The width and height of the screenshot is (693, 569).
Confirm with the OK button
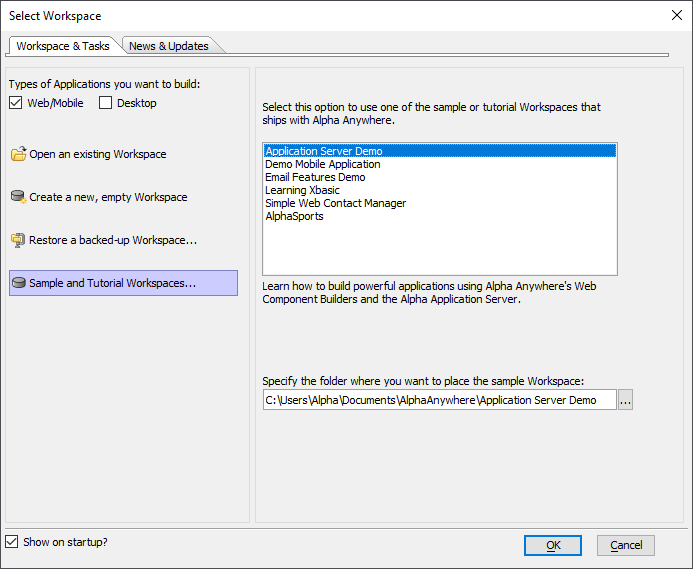553,545
